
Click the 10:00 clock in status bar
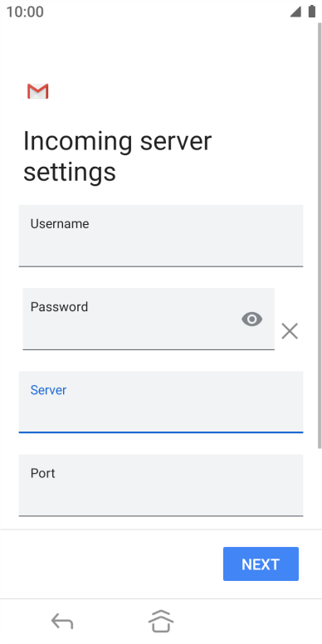tap(25, 12)
